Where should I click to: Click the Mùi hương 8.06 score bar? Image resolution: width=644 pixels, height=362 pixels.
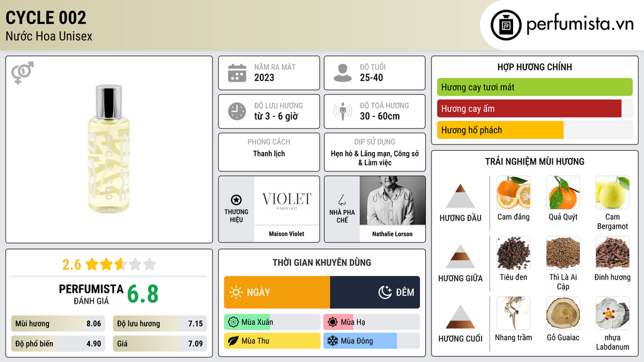(58, 324)
